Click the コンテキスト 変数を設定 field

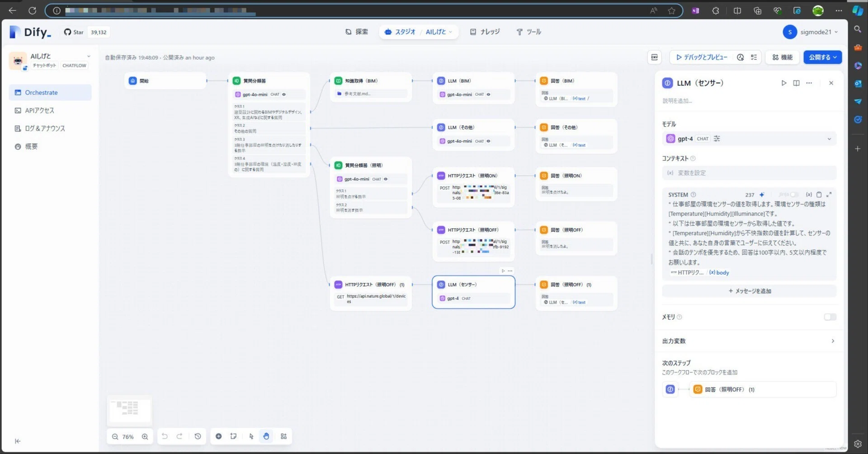coord(749,173)
